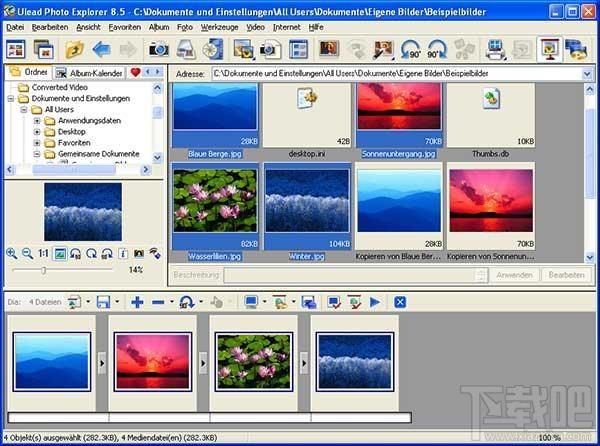Screen dimensions: 600x446
Task: Select the Winter.jpg thumbnail
Action: tap(307, 207)
